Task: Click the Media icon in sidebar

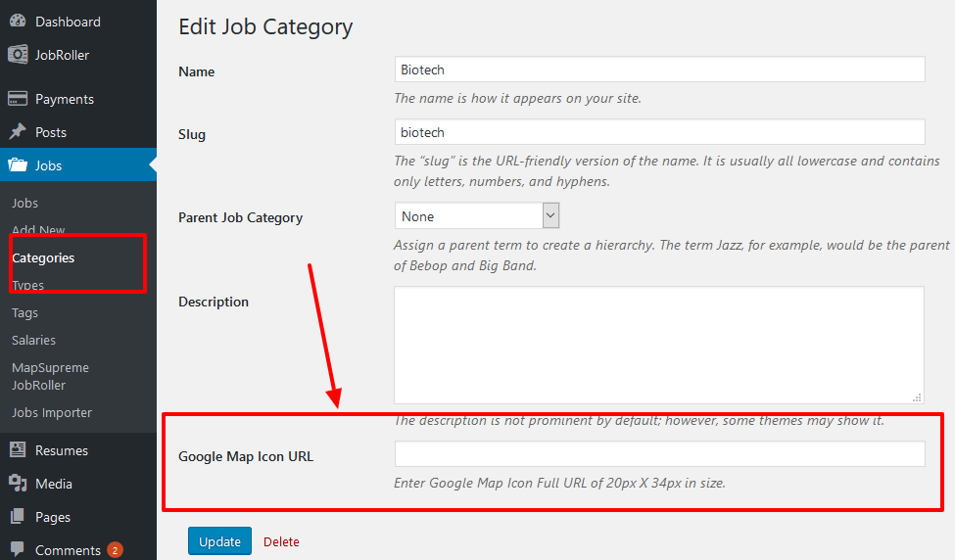Action: click(18, 484)
